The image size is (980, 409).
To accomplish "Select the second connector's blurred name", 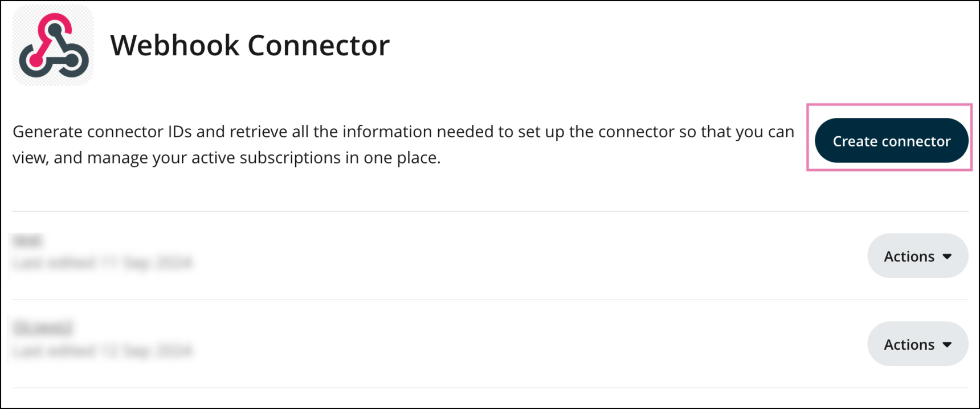I will point(43,328).
